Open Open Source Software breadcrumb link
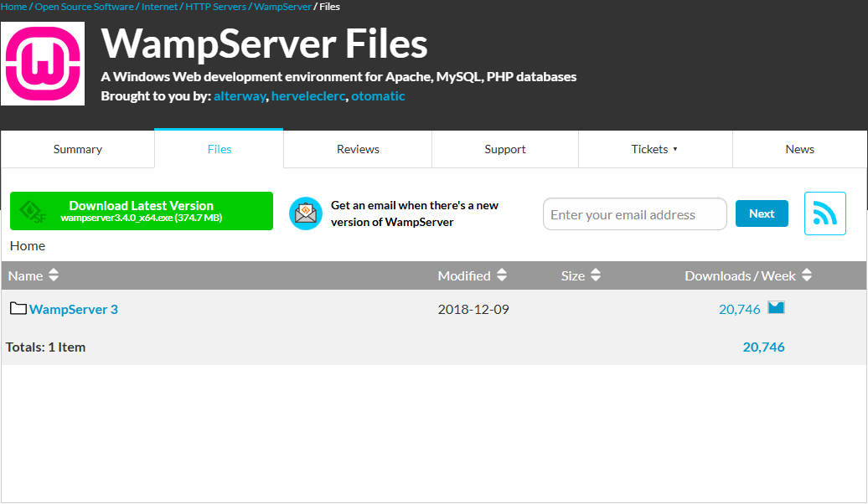The width and height of the screenshot is (868, 504). [84, 7]
